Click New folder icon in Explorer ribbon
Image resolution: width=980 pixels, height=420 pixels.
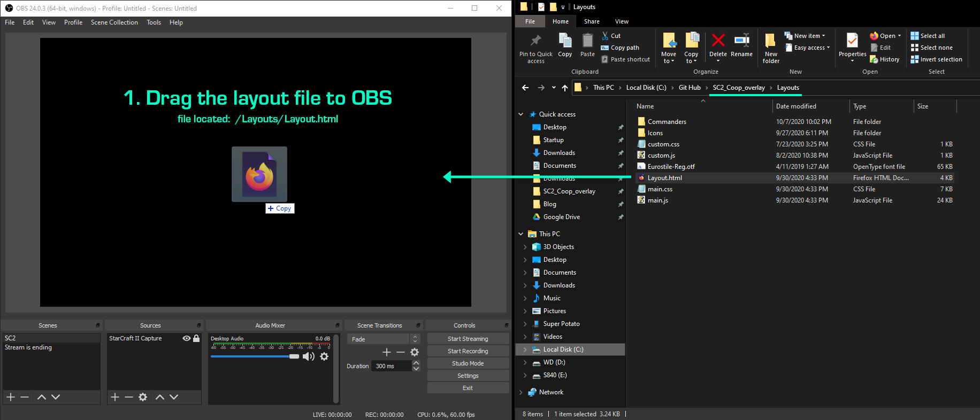(771, 49)
